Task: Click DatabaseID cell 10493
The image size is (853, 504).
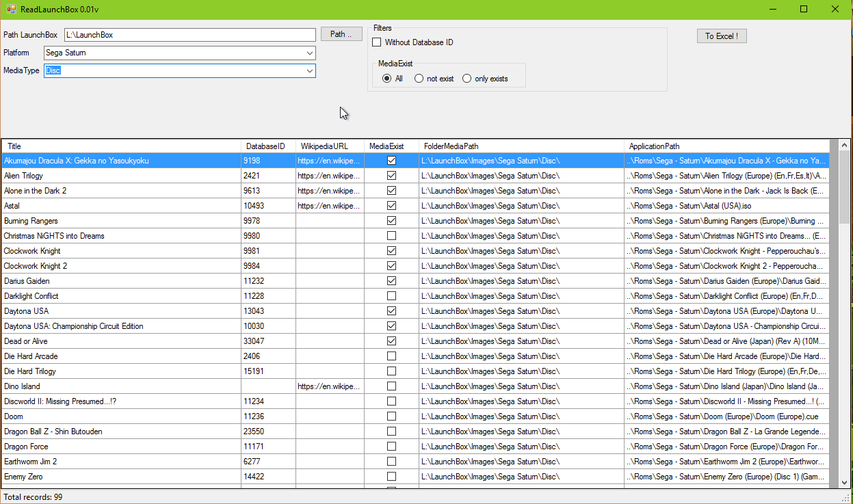Action: click(269, 206)
